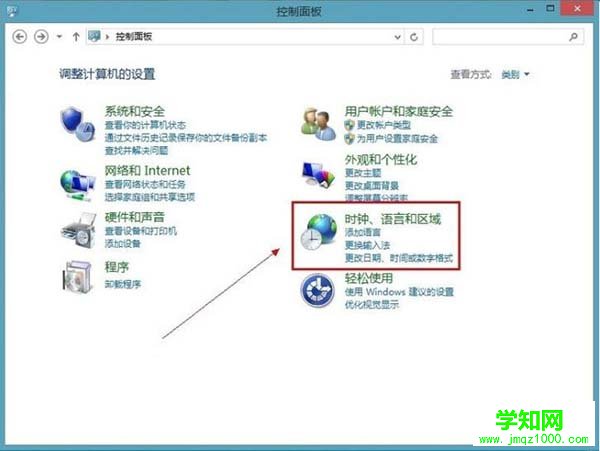
Task: Click 更改主题 link
Action: [363, 173]
